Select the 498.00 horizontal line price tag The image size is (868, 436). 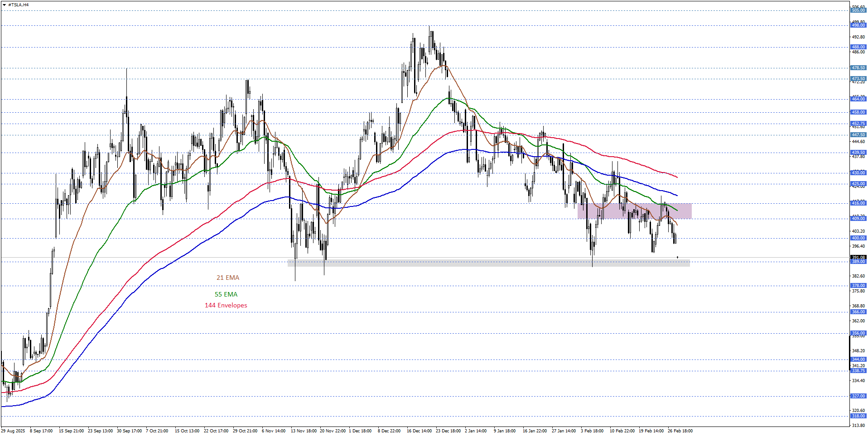(x=858, y=25)
